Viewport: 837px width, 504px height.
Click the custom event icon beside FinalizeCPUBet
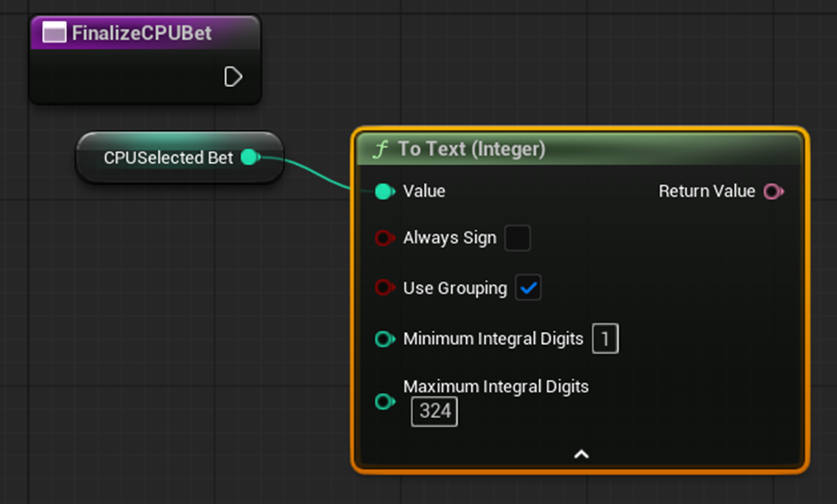tap(54, 34)
